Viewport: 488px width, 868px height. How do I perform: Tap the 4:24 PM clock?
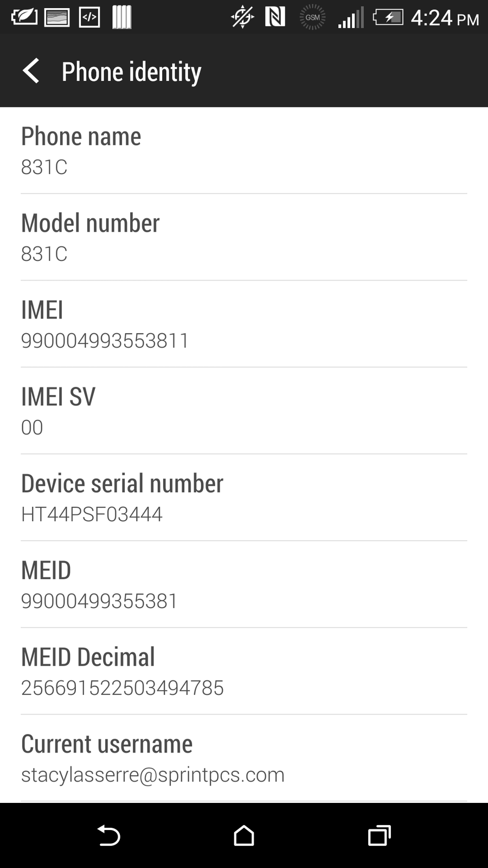(x=445, y=18)
